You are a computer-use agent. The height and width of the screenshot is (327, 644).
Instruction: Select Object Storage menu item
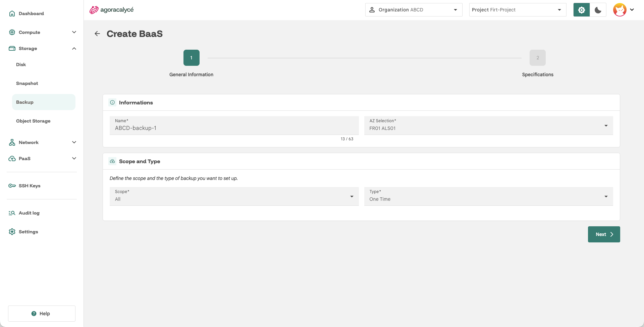tap(33, 121)
